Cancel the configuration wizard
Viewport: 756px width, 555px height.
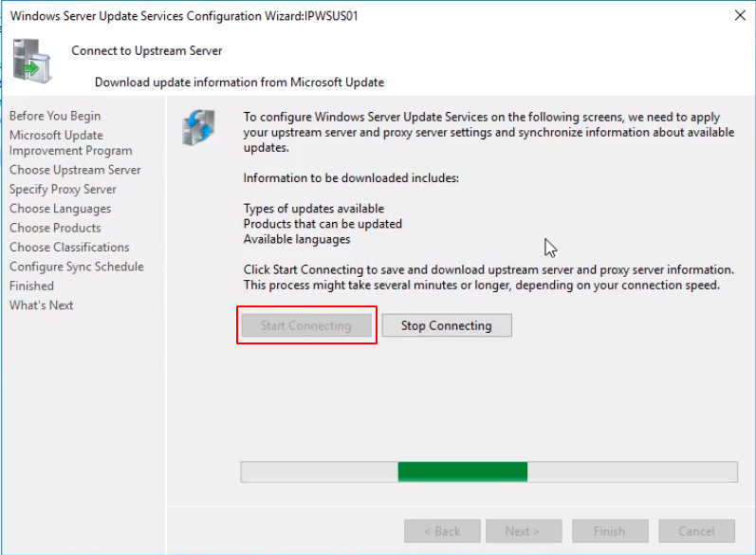[696, 531]
